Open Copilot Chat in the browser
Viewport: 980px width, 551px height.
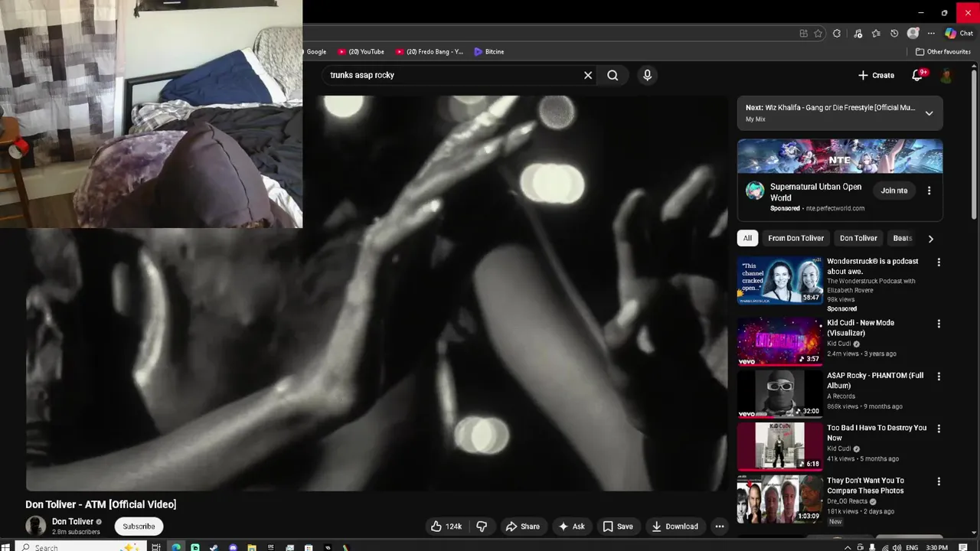(x=959, y=34)
